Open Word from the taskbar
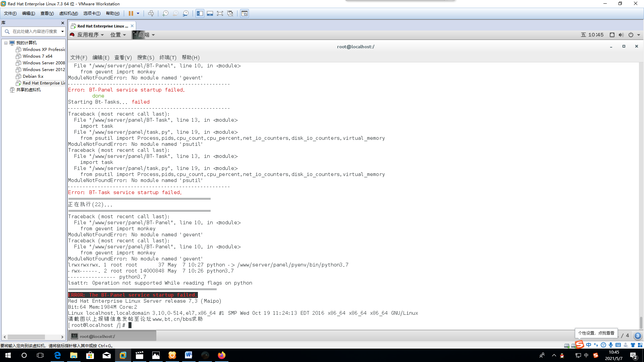644x362 pixels. point(189,355)
